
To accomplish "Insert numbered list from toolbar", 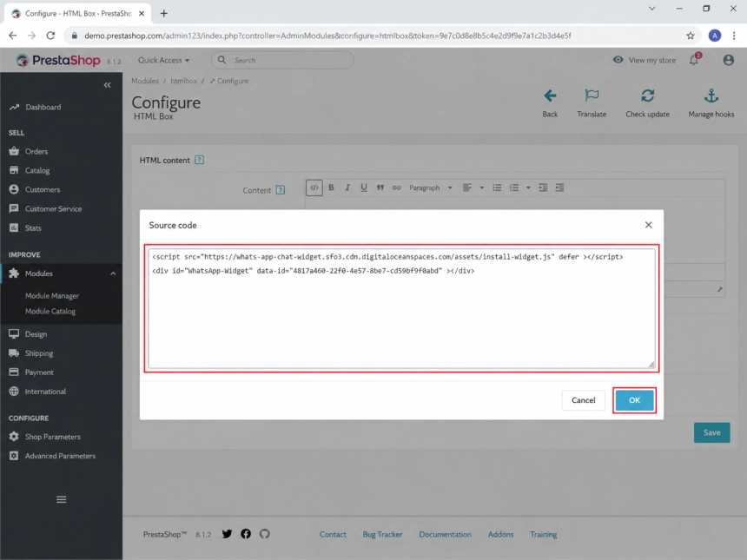I will 514,188.
